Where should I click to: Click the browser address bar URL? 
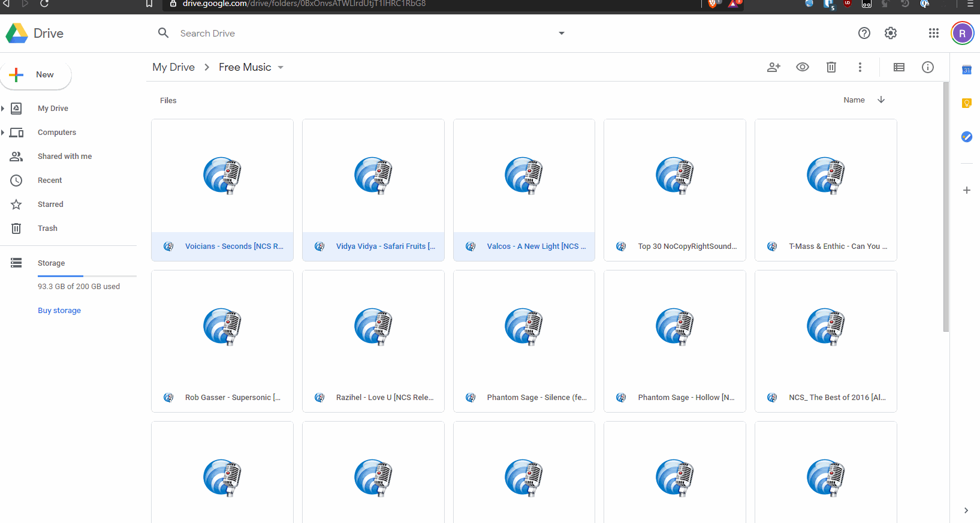point(304,4)
